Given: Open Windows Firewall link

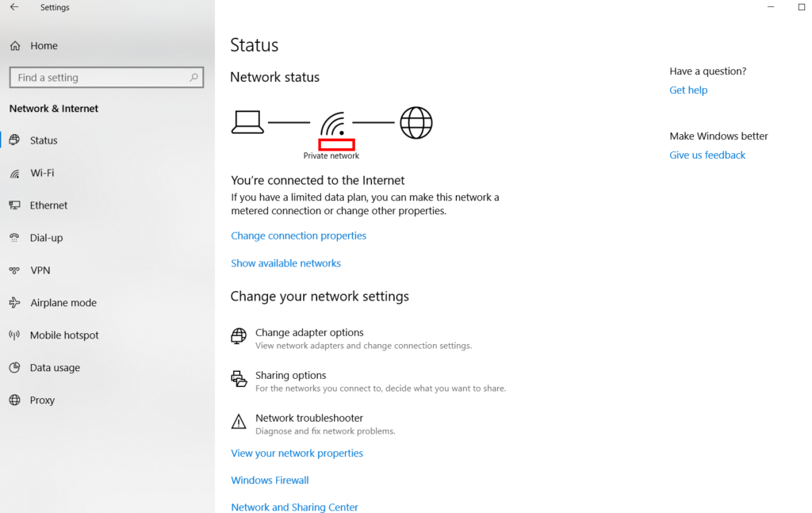Looking at the screenshot, I should click(270, 480).
